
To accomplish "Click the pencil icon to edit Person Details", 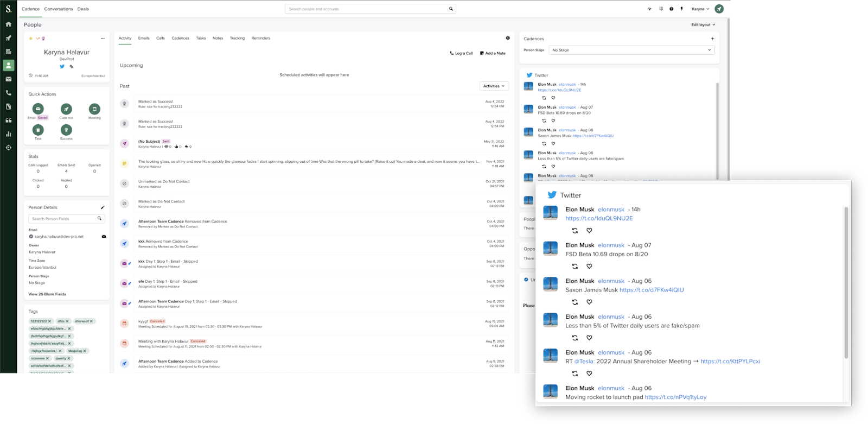I will click(x=103, y=207).
